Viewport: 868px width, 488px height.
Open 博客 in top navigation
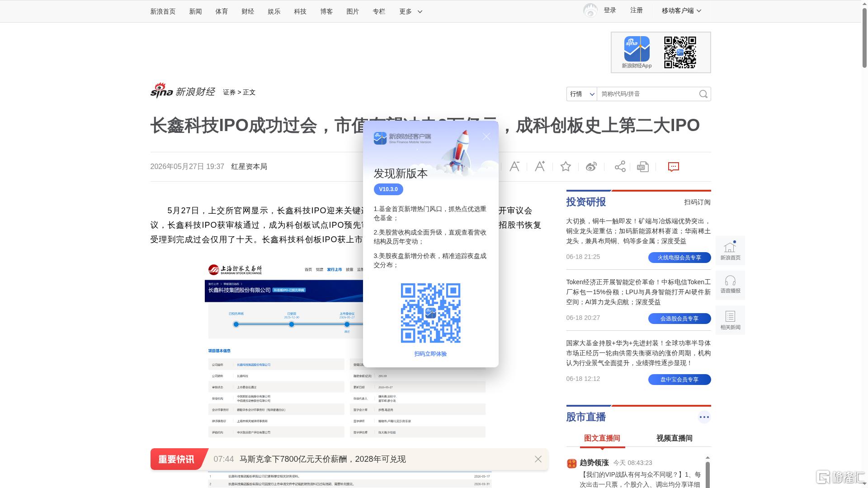(326, 11)
